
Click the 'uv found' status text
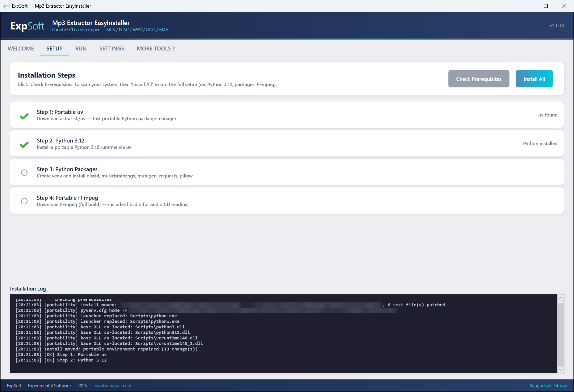click(548, 115)
